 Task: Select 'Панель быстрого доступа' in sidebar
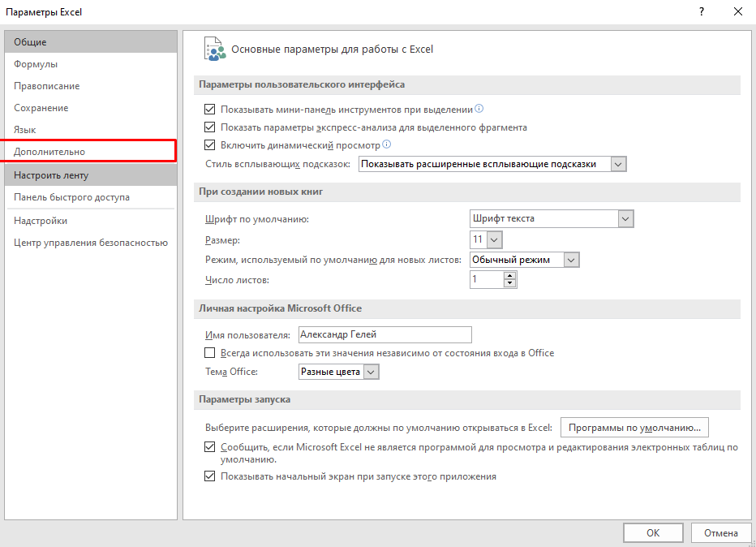71,197
